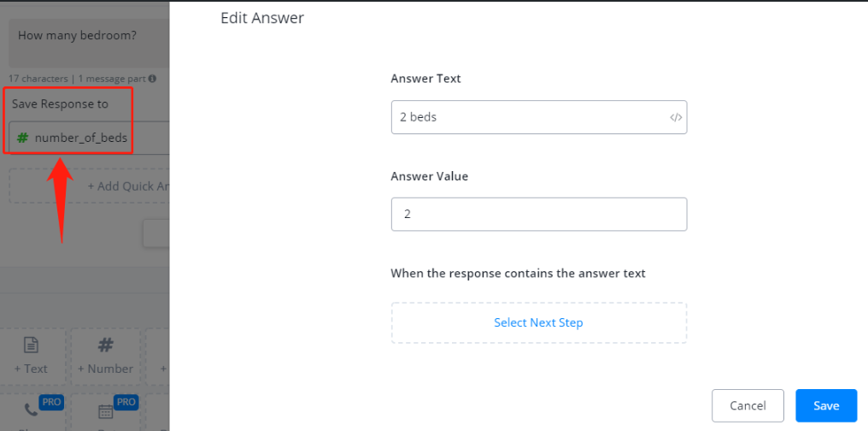Click the calendar icon block
This screenshot has height=431, width=868.
point(105,410)
